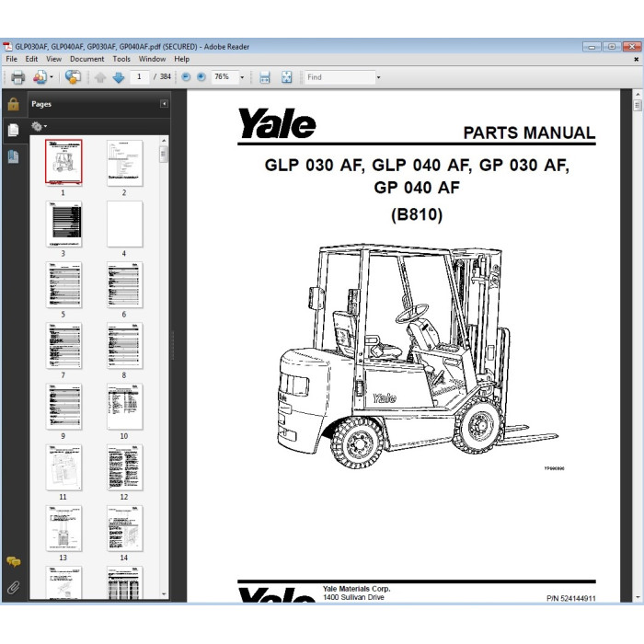Zoom in with the plus button
644x644 pixels.
[201, 76]
